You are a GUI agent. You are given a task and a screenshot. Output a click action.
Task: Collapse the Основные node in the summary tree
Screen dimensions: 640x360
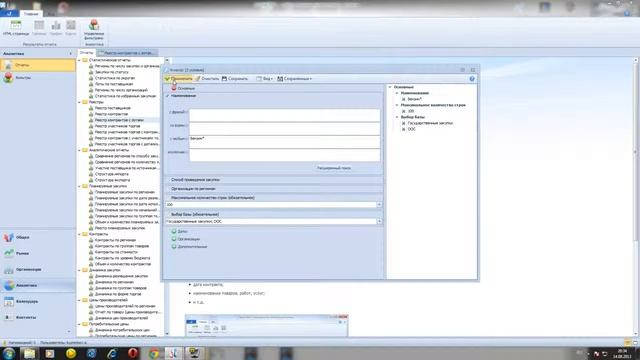coord(390,87)
